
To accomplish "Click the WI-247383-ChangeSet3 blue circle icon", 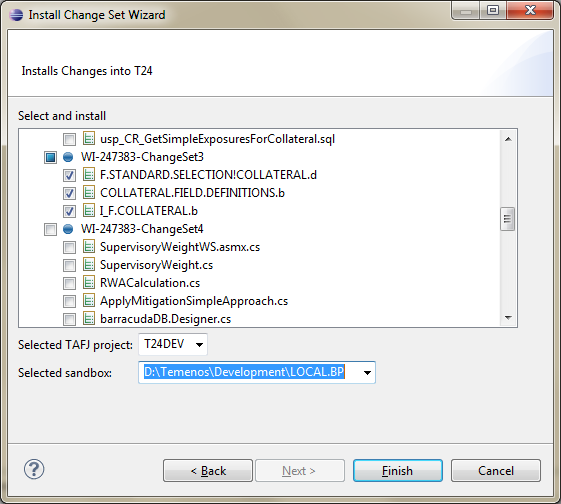I will [x=68, y=157].
